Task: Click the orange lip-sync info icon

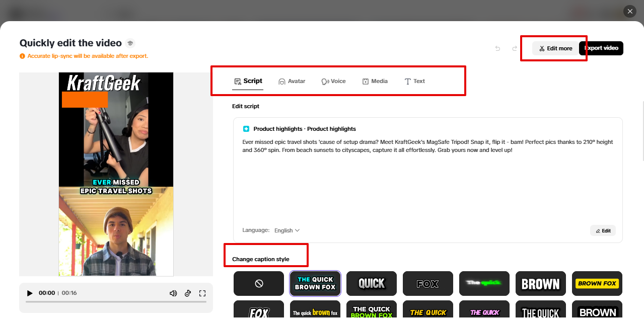Action: click(22, 56)
